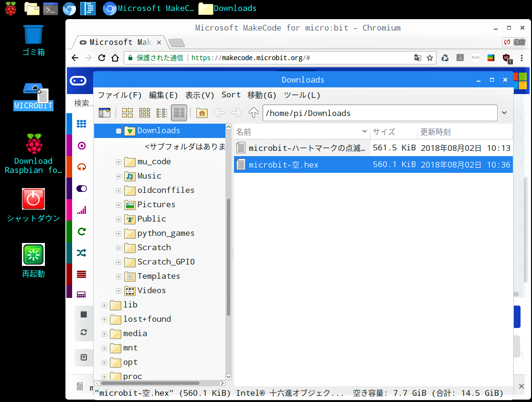The height and width of the screenshot is (402, 532).
Task: Open the Radio signal category in MakeCode
Action: click(x=82, y=211)
